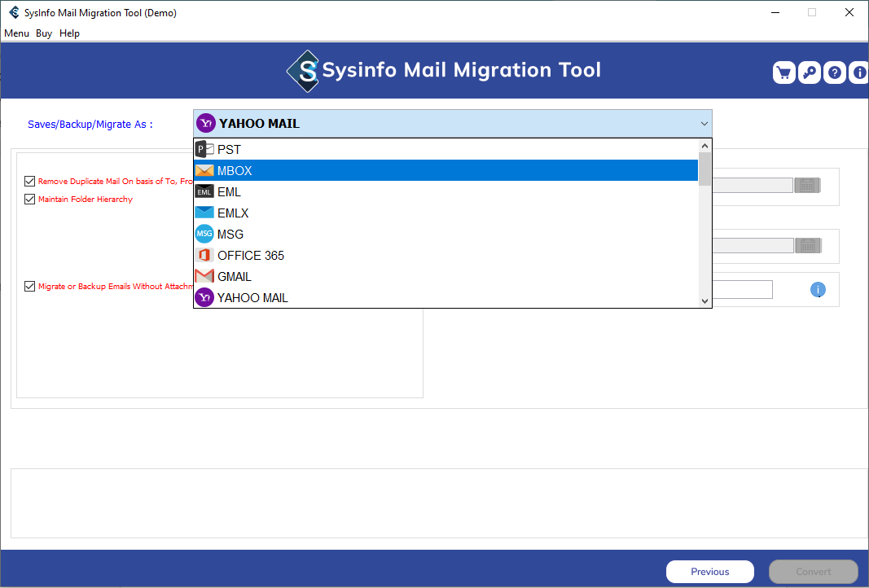Image resolution: width=869 pixels, height=588 pixels.
Task: Click the blue EMLX envelope icon
Action: [204, 213]
